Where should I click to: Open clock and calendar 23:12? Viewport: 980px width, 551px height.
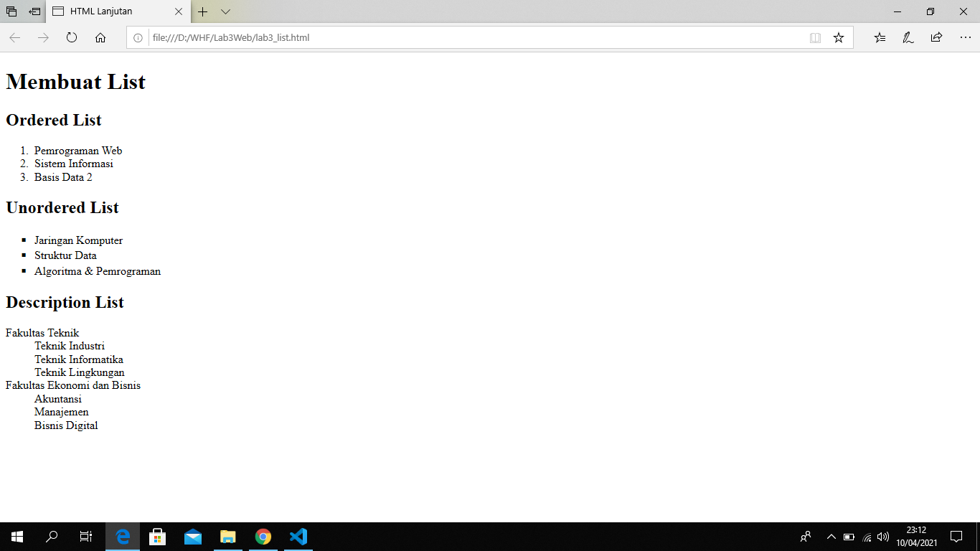[916, 537]
